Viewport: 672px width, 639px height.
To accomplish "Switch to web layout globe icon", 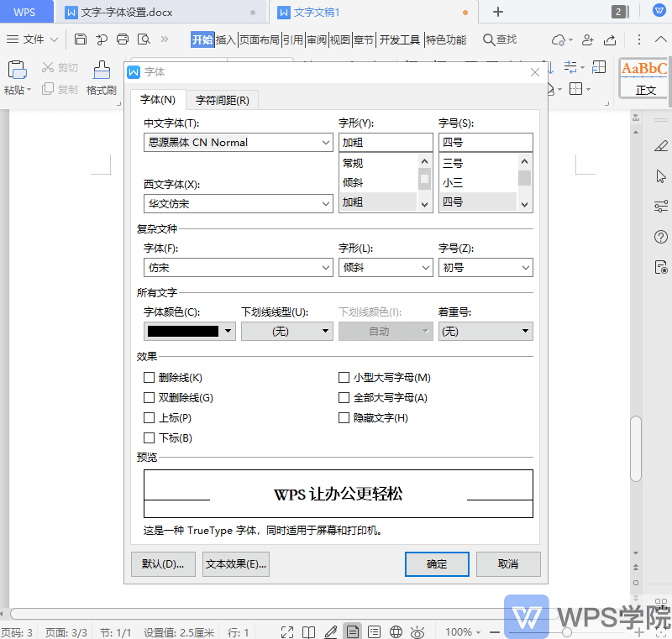I will 396,631.
